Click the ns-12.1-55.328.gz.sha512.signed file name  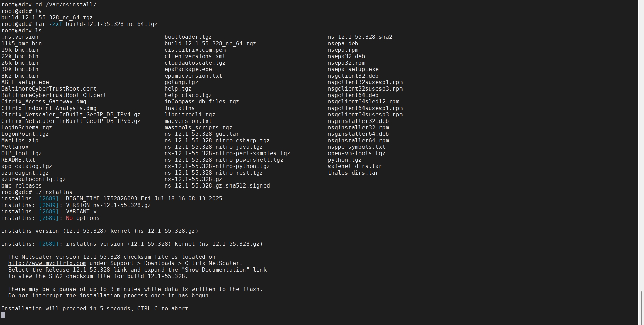(x=217, y=186)
